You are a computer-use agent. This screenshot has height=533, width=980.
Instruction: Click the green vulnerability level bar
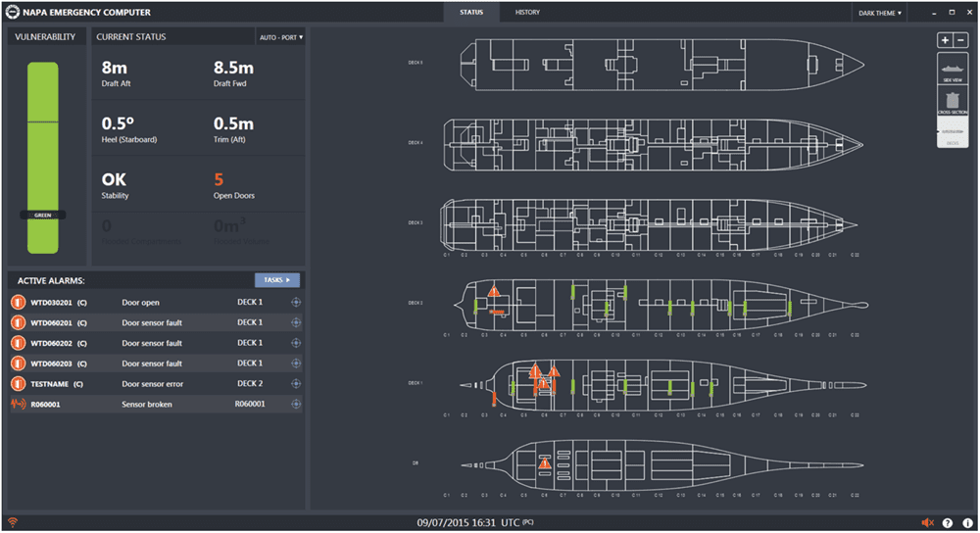coord(42,158)
